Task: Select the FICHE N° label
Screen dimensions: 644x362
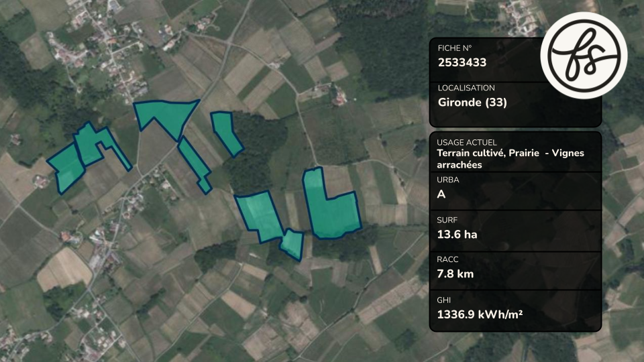Action: pos(455,48)
